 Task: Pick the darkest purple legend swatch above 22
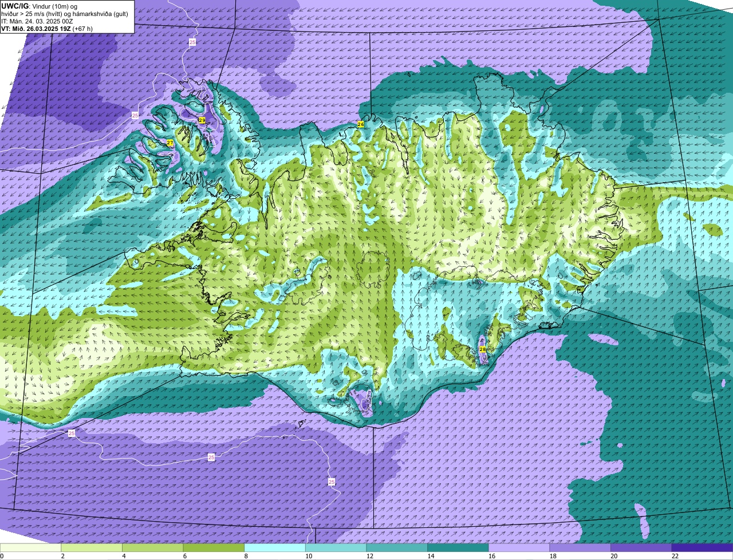702,547
